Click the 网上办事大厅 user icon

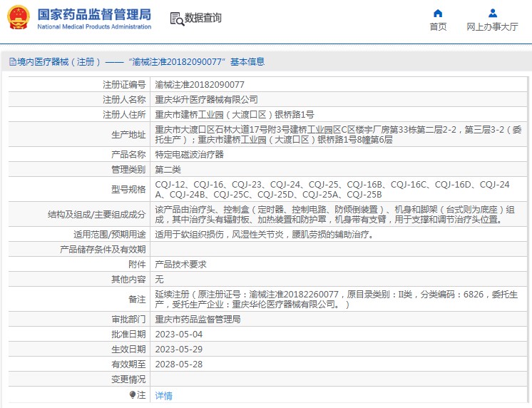[x=492, y=13]
